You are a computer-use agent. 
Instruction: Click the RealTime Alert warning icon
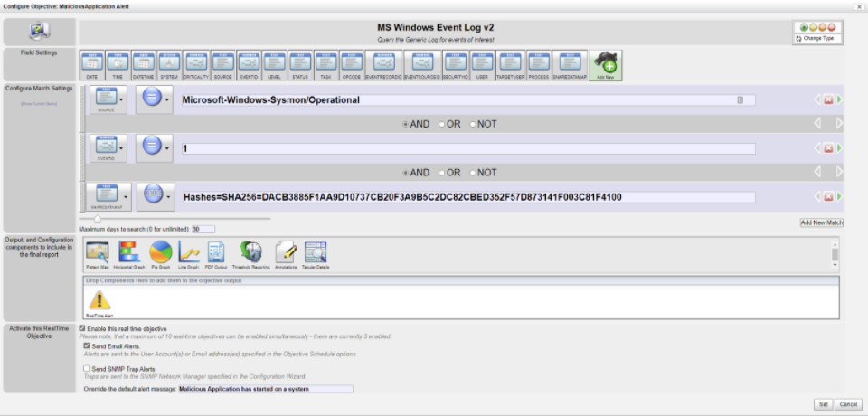[x=99, y=303]
